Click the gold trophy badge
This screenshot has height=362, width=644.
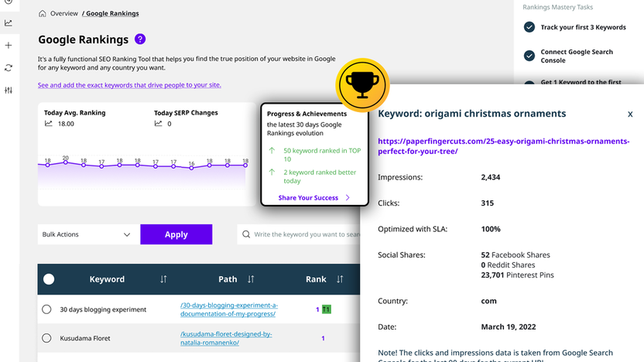[362, 85]
